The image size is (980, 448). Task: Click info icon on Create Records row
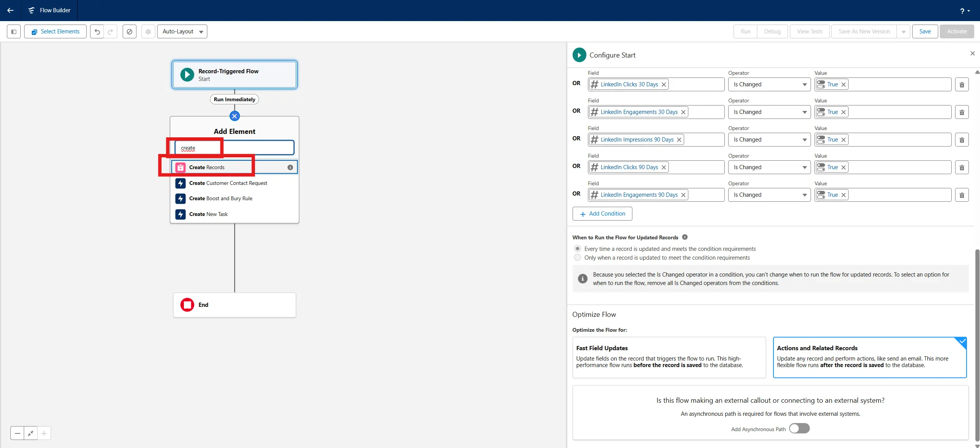[290, 167]
